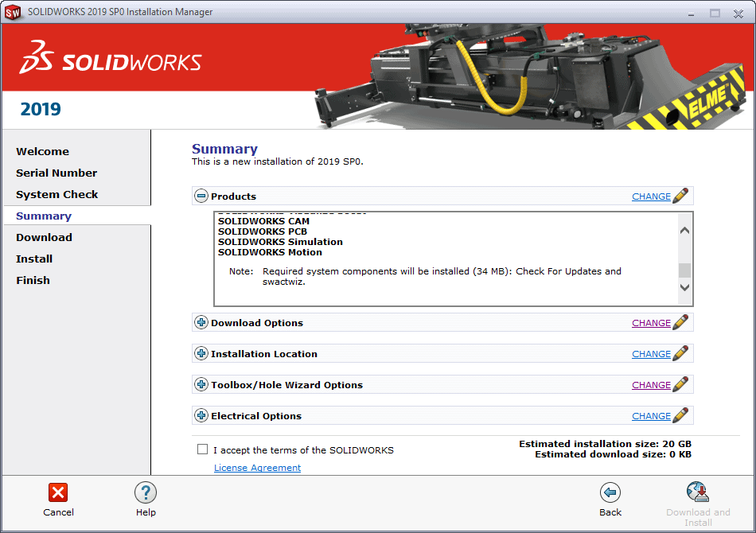Go to the Welcome step
The width and height of the screenshot is (756, 533).
click(42, 151)
